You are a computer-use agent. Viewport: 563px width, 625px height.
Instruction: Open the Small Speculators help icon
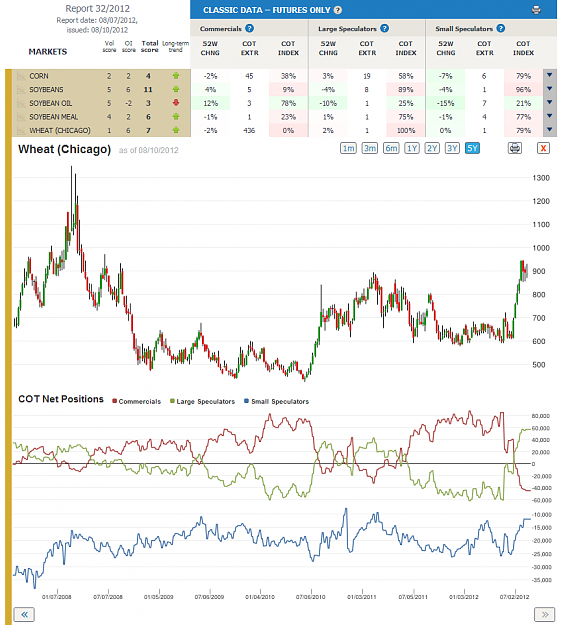(x=501, y=28)
